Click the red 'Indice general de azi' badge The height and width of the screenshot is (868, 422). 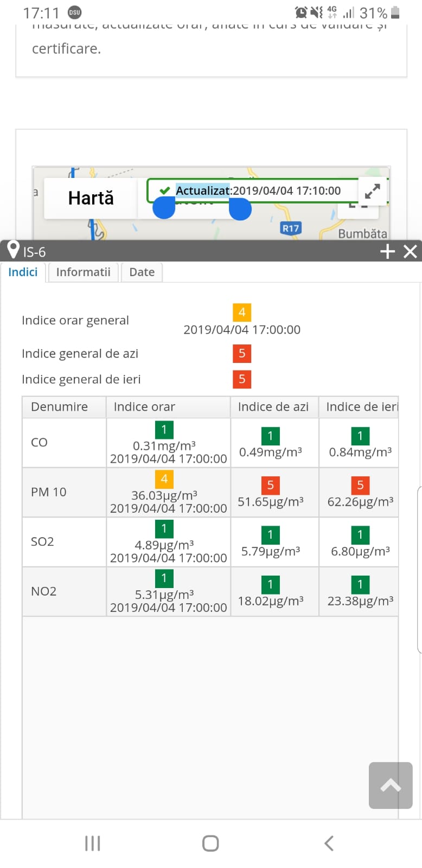(x=242, y=354)
